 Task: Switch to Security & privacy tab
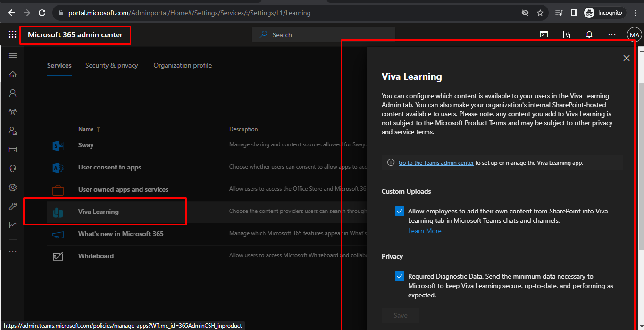[x=111, y=65]
